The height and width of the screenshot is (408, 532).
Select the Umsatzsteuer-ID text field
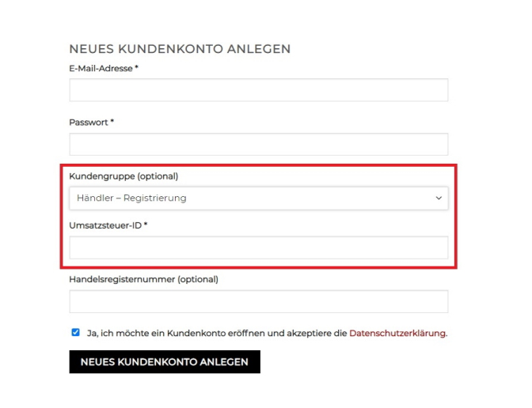click(259, 247)
